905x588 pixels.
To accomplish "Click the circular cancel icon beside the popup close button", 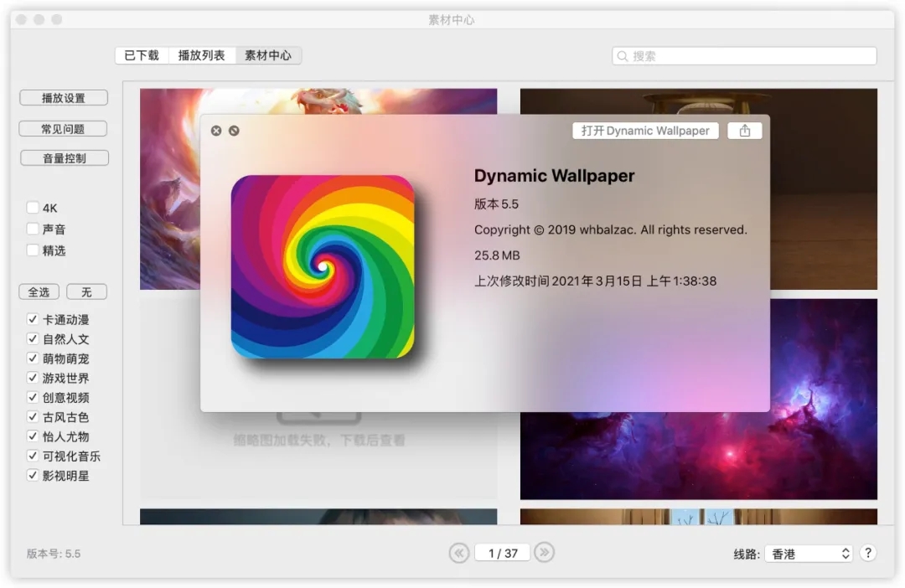I will pyautogui.click(x=234, y=131).
